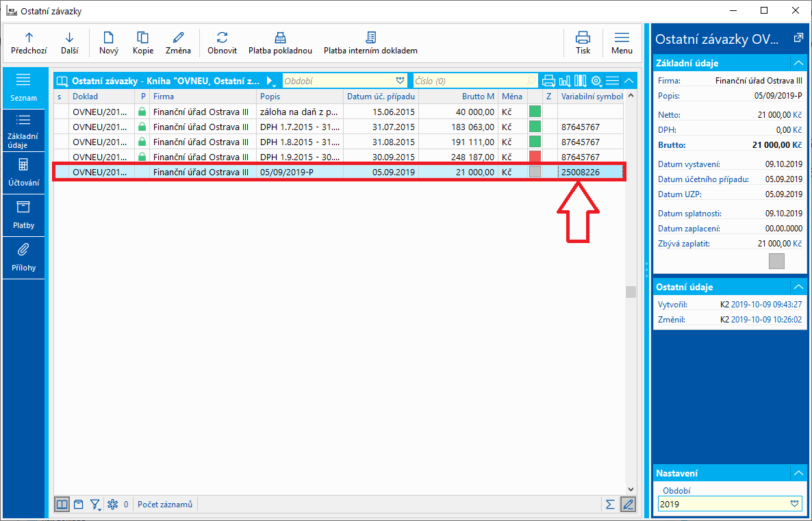Select date cell 31.08.2015
Screen dimensions: 812x521
[x=381, y=142]
